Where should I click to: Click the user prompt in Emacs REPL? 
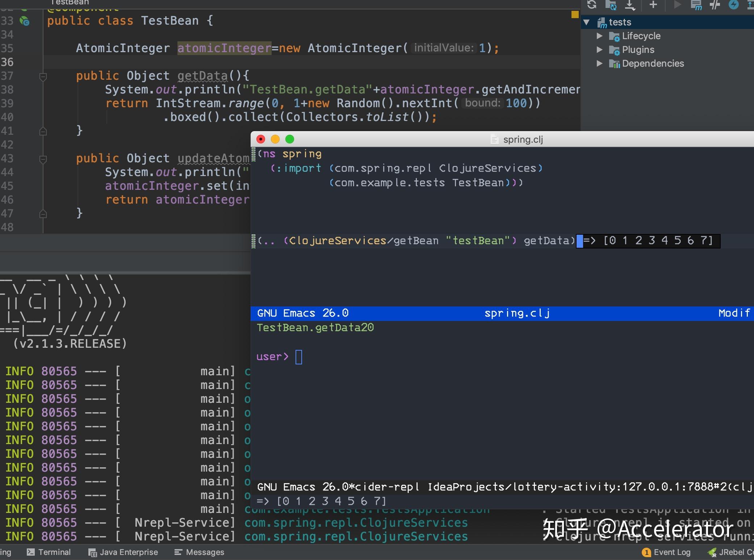[x=298, y=357]
